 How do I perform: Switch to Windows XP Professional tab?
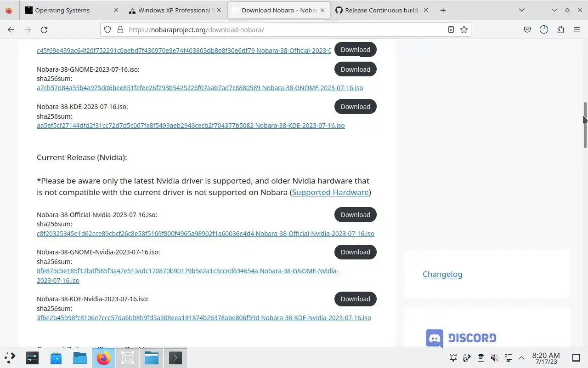point(175,10)
